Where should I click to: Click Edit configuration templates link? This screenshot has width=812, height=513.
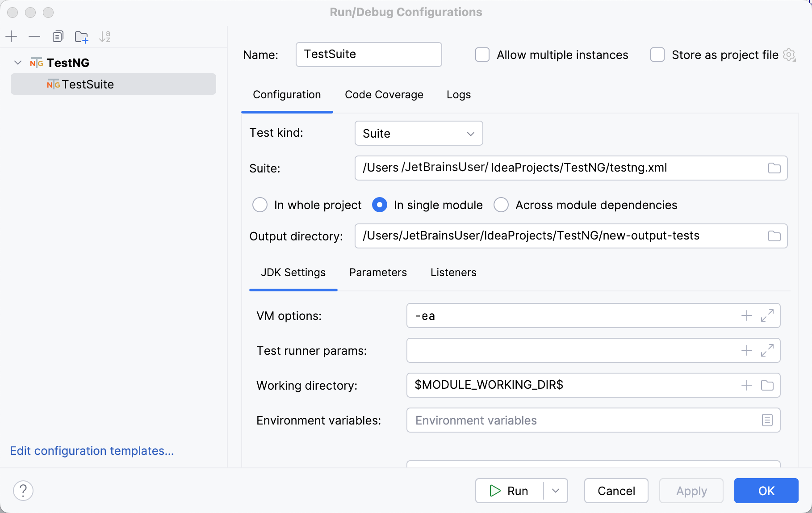(x=92, y=450)
